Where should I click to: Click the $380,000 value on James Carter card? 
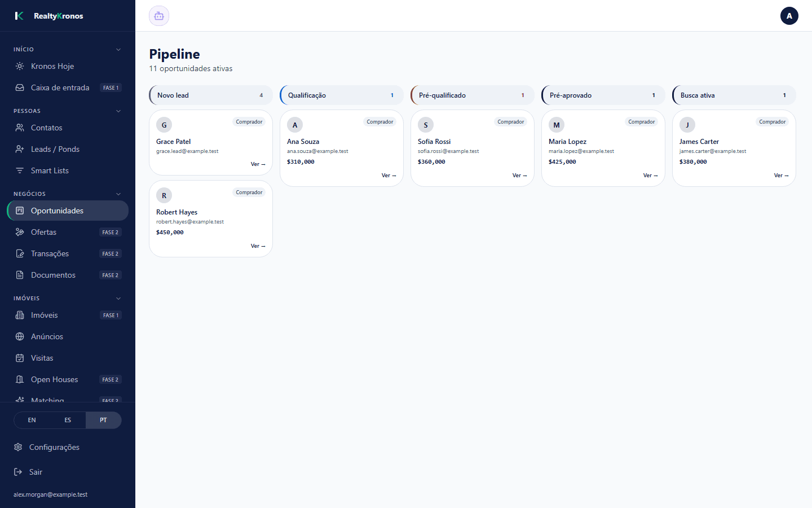point(693,161)
